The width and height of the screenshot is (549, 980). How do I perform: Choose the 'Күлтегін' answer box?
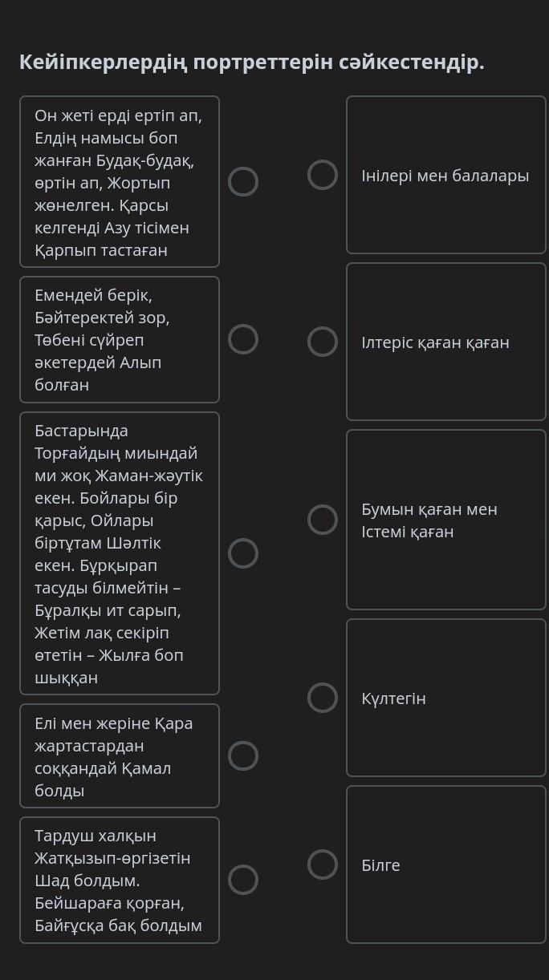(446, 698)
